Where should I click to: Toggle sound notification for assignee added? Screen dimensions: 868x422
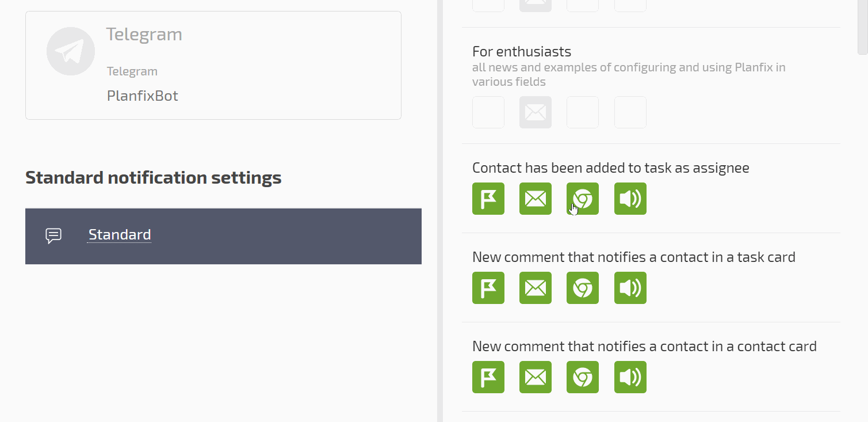tap(630, 199)
